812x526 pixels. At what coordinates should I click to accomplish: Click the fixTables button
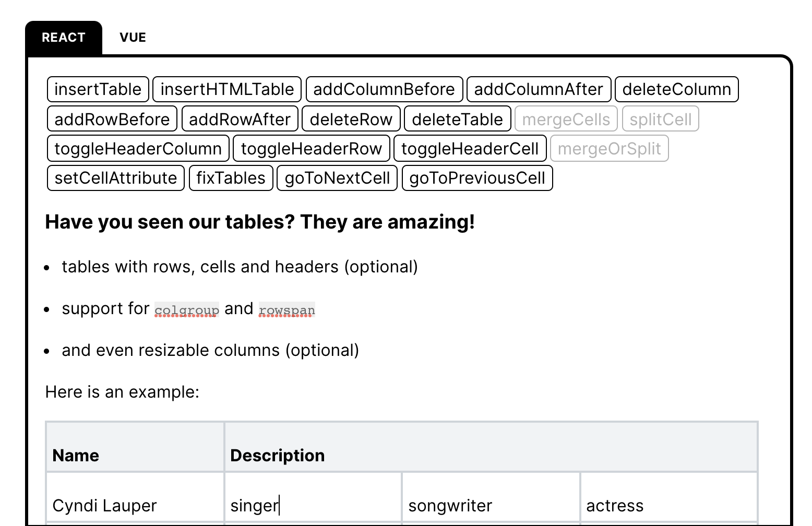point(231,178)
